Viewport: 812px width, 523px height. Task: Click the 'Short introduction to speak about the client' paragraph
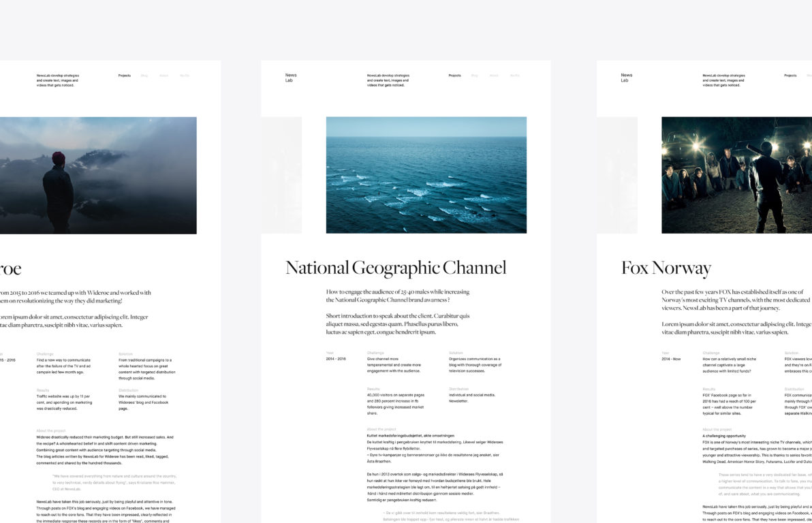[x=398, y=323]
